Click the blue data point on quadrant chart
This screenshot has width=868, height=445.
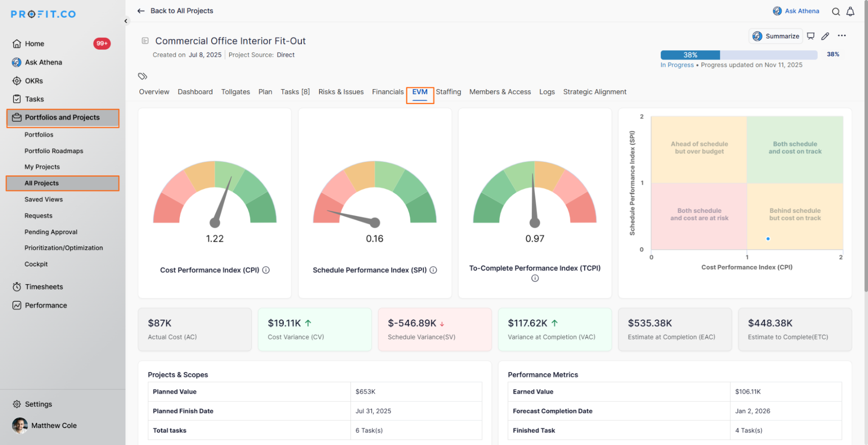pyautogui.click(x=768, y=239)
